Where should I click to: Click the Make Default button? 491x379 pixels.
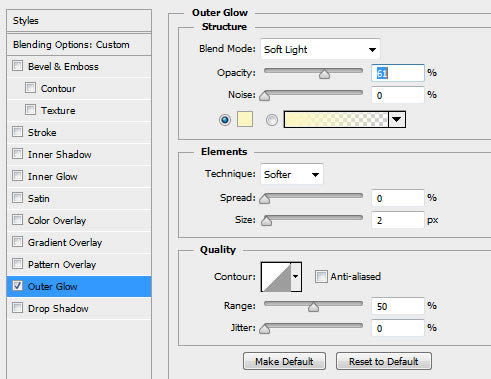tap(284, 361)
